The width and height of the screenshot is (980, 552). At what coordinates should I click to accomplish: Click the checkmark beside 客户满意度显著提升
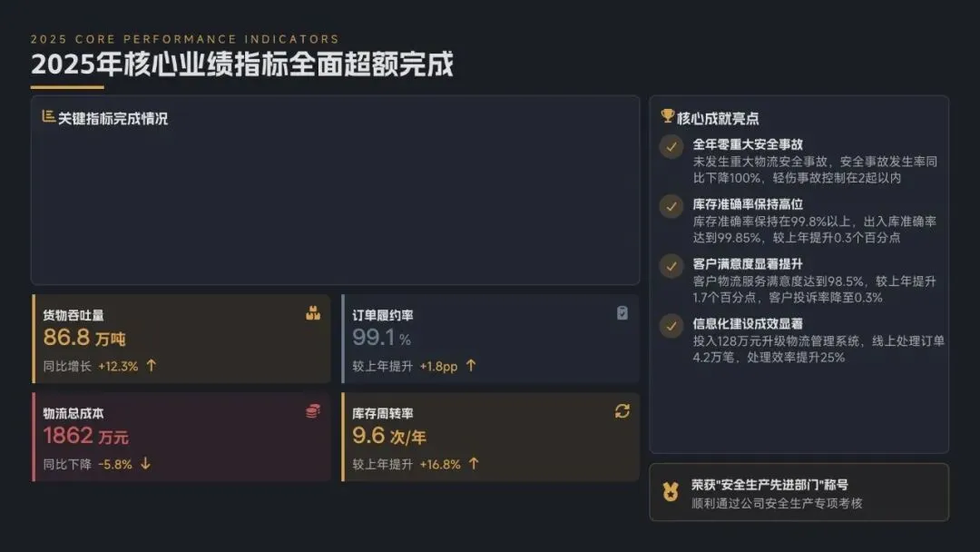tap(671, 266)
